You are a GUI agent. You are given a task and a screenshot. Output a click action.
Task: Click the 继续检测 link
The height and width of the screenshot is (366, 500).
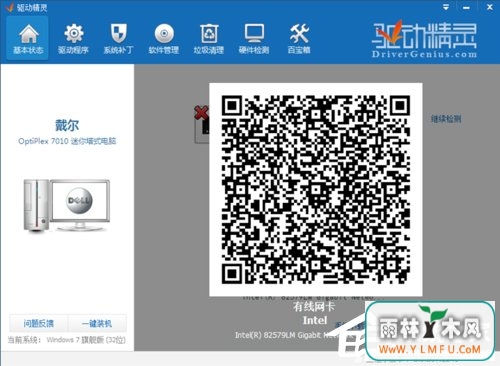click(446, 119)
